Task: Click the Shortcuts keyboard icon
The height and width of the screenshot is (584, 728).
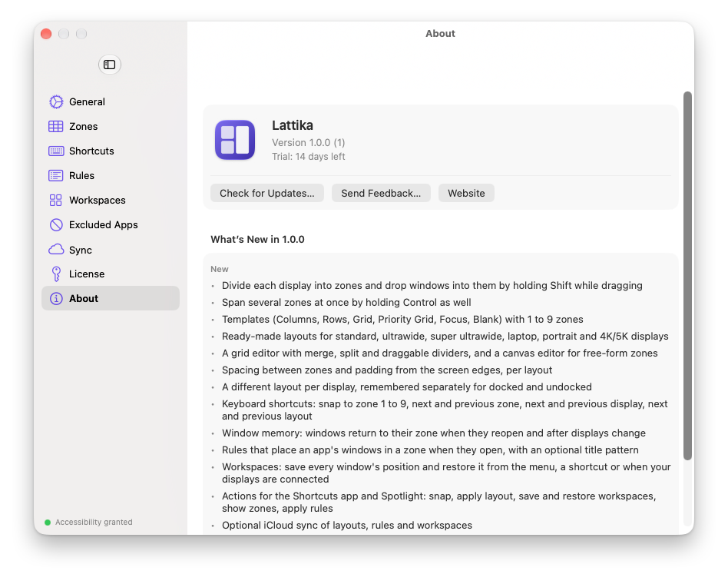Action: pos(56,151)
